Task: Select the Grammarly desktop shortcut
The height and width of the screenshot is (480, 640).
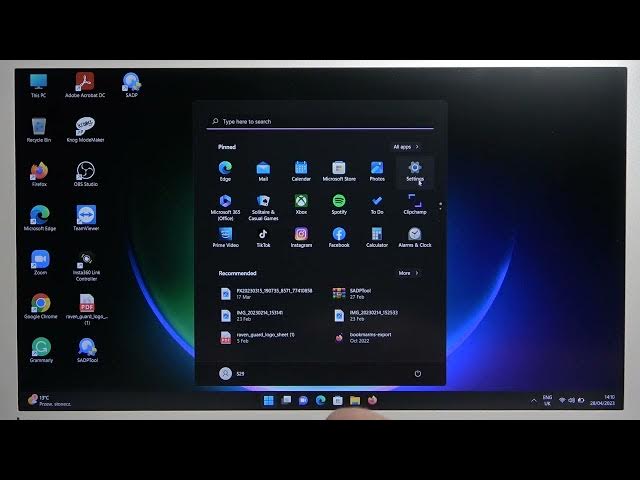Action: click(x=41, y=351)
